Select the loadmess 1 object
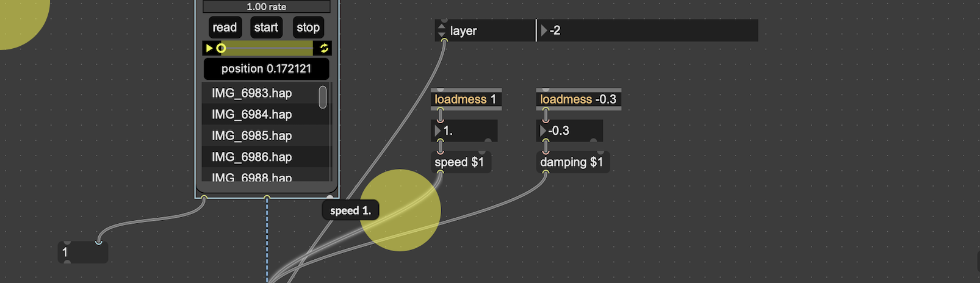Viewport: 980px width, 283px height. click(466, 99)
